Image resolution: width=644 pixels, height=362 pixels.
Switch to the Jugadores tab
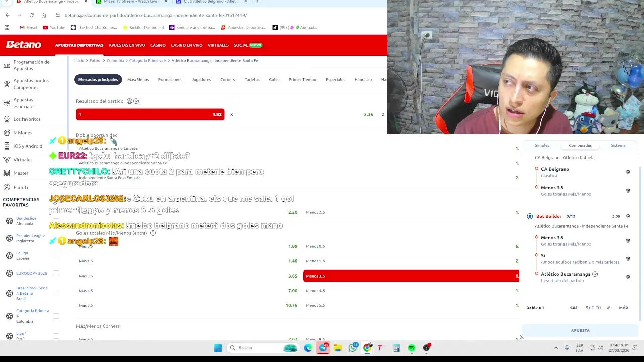click(x=201, y=79)
